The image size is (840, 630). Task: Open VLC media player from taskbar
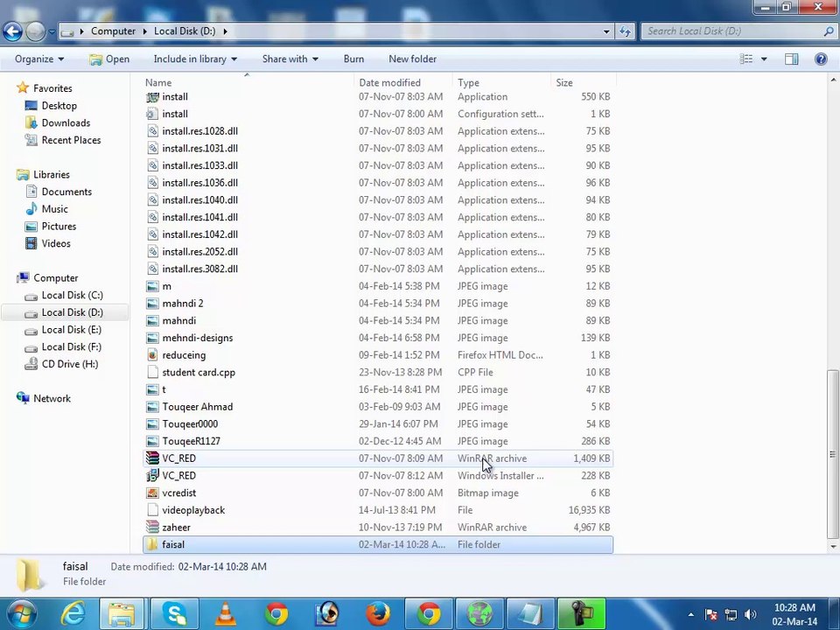pyautogui.click(x=226, y=614)
